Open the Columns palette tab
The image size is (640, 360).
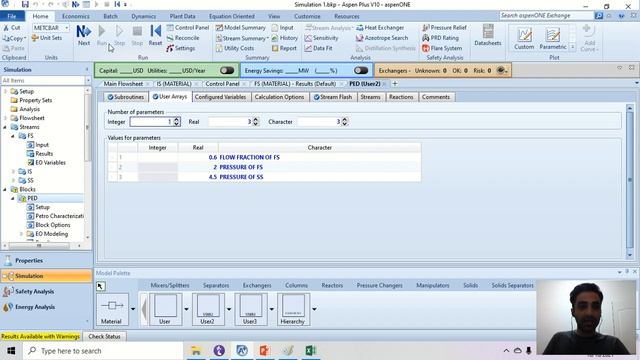tap(296, 285)
